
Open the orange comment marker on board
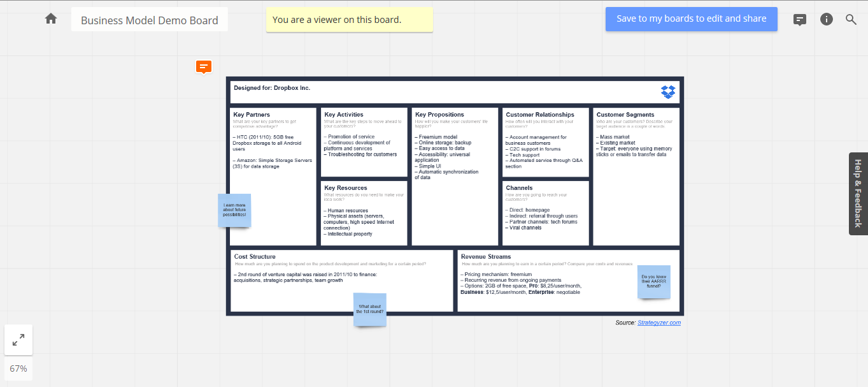(x=203, y=66)
